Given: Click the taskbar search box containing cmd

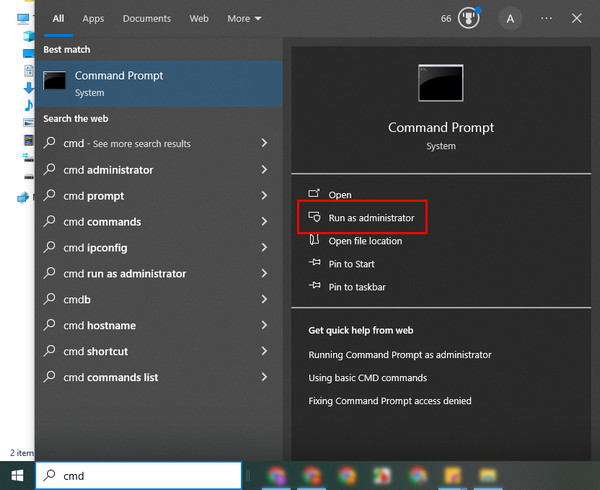Looking at the screenshot, I should click(140, 475).
